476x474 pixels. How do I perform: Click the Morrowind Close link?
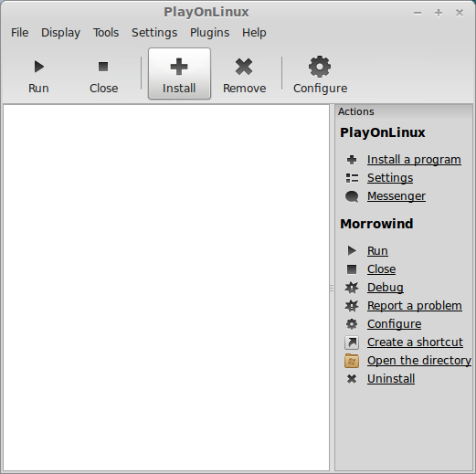381,269
